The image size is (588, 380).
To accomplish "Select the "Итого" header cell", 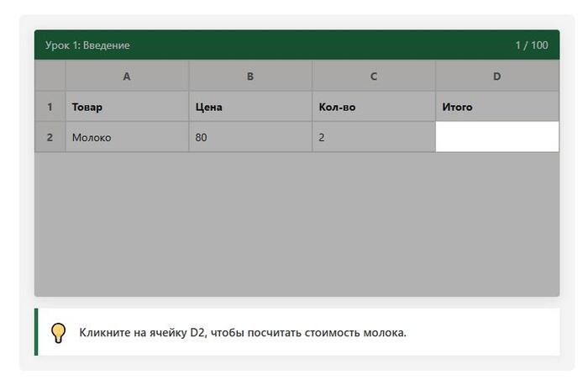I will pyautogui.click(x=496, y=107).
